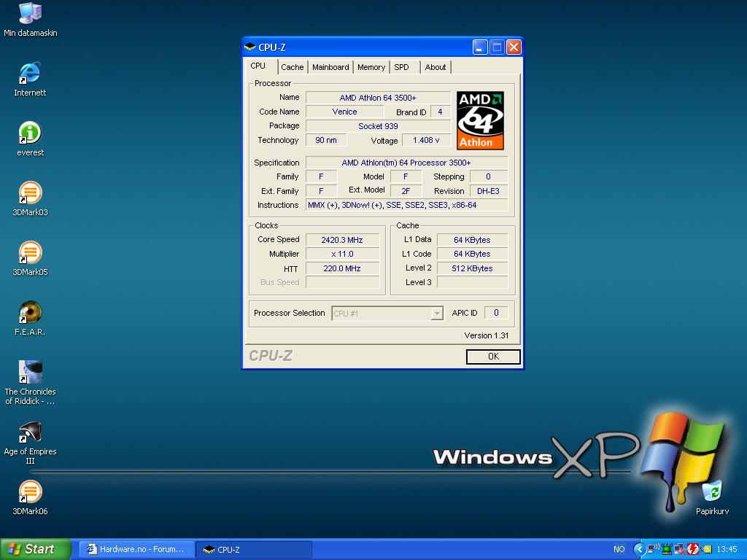Click the Brand ID value 4
747x560 pixels.
(440, 112)
